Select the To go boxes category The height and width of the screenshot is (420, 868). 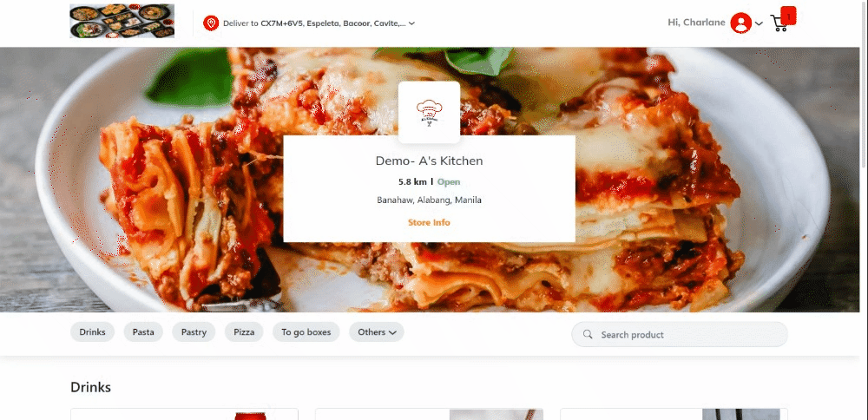pyautogui.click(x=306, y=332)
